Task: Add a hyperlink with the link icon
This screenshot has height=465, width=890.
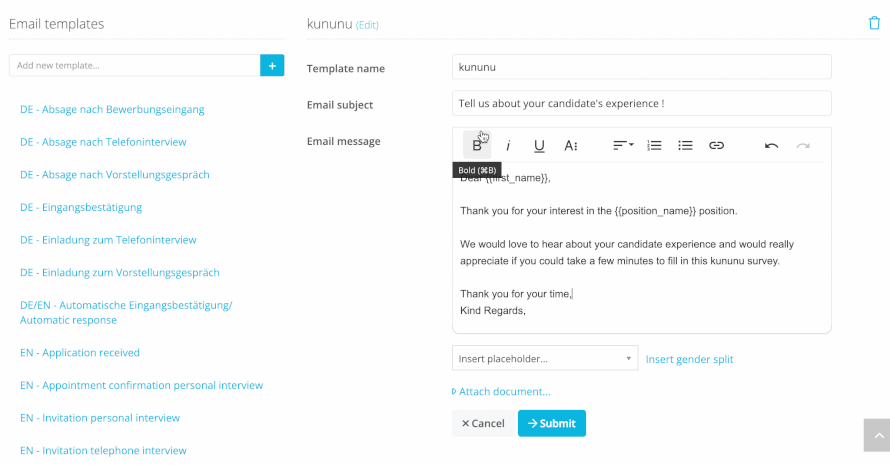Action: (716, 145)
